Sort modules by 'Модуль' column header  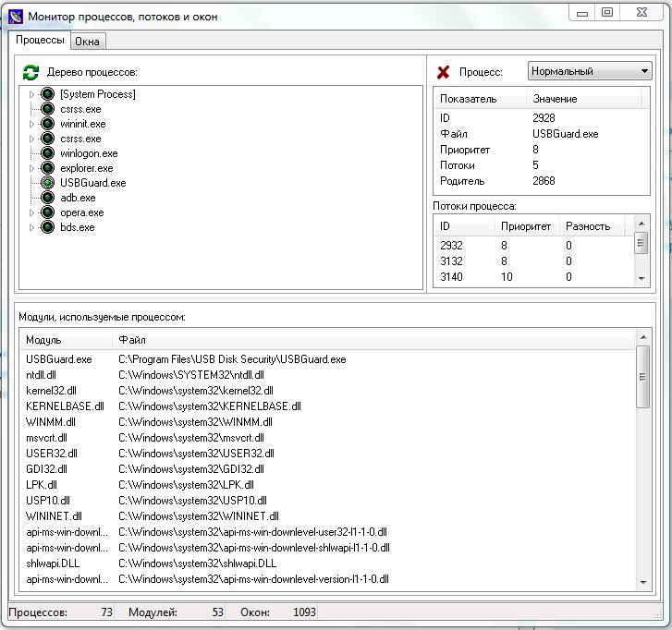point(65,340)
